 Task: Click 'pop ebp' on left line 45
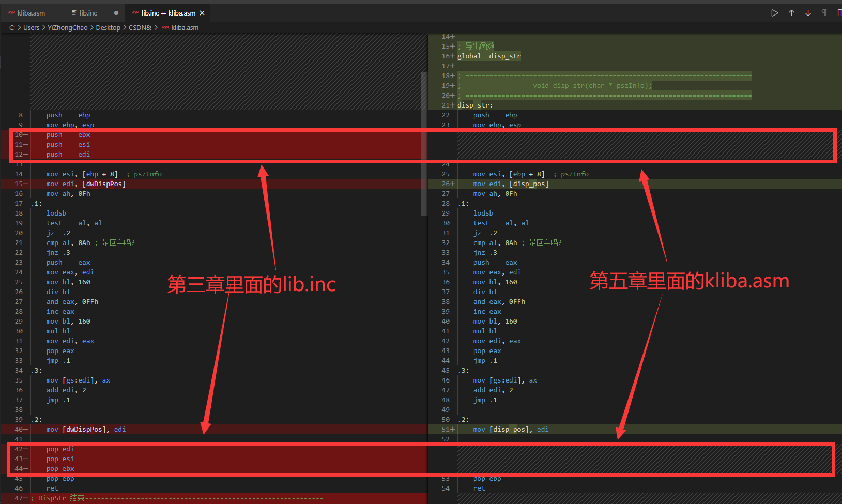click(60, 479)
